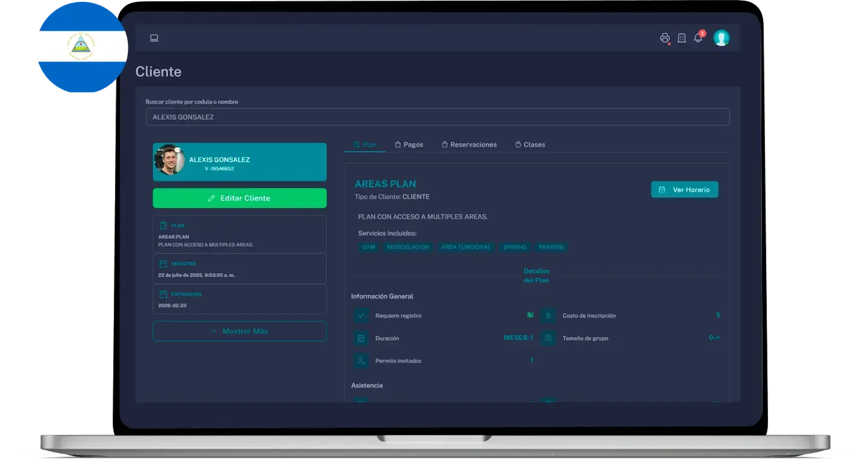This screenshot has height=465, width=868.
Task: Click Alexis Gonzalez profile photo
Action: (x=169, y=160)
